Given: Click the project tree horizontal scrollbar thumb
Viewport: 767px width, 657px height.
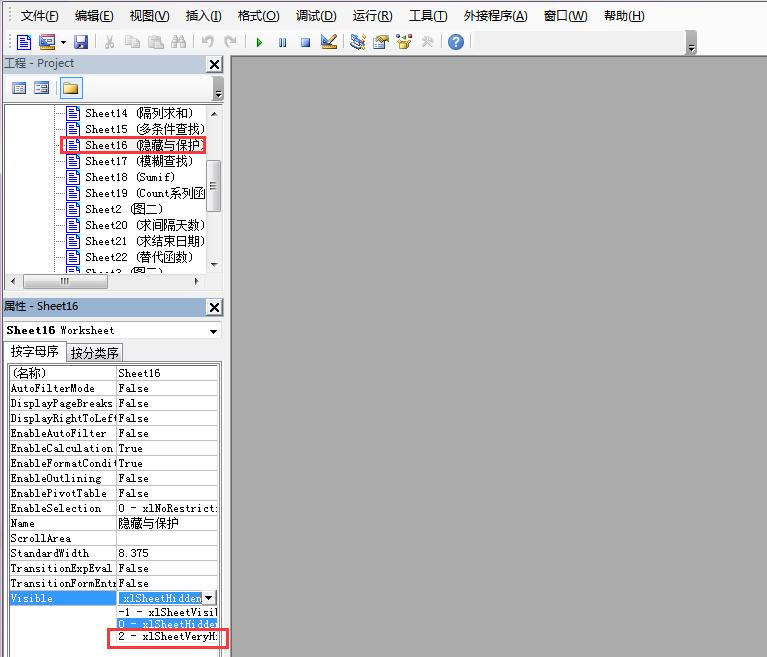Looking at the screenshot, I should [x=65, y=281].
